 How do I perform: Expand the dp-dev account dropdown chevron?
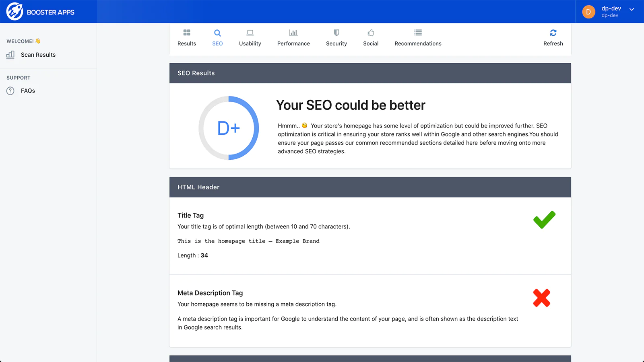pos(632,10)
